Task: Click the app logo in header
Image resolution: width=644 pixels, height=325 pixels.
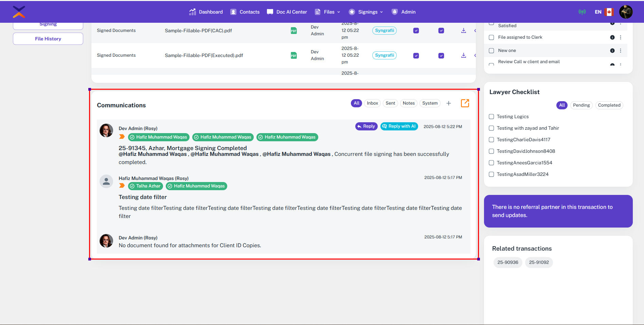Action: pyautogui.click(x=19, y=12)
